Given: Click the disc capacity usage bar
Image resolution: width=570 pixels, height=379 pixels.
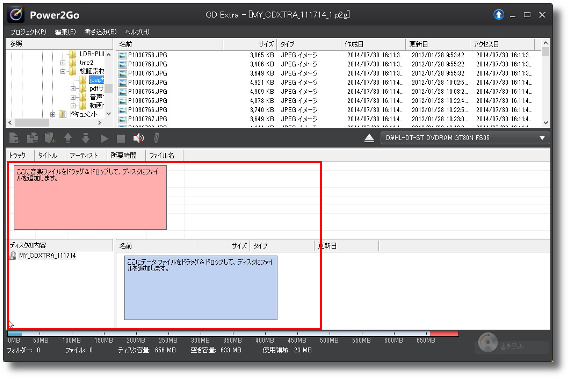Looking at the screenshot, I should [233, 334].
